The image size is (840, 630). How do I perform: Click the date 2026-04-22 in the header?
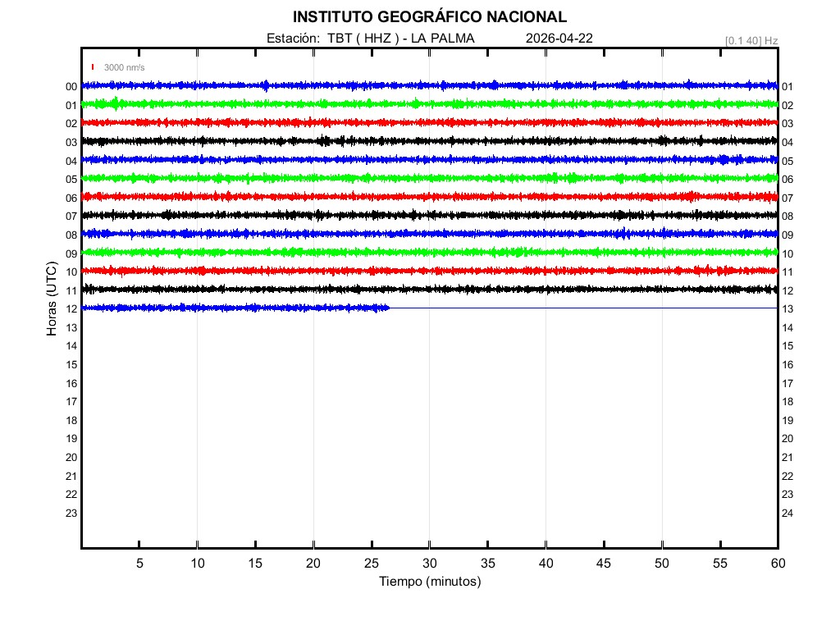point(559,39)
